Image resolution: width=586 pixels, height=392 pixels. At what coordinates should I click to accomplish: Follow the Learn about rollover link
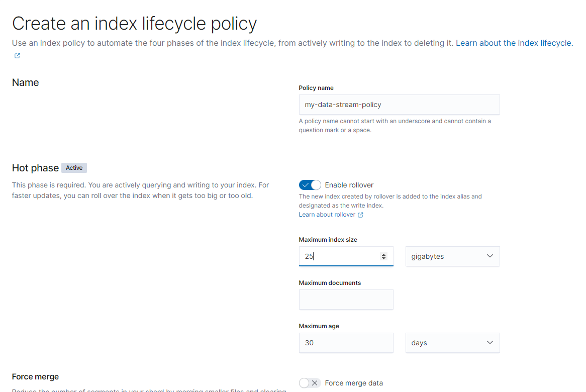[327, 215]
